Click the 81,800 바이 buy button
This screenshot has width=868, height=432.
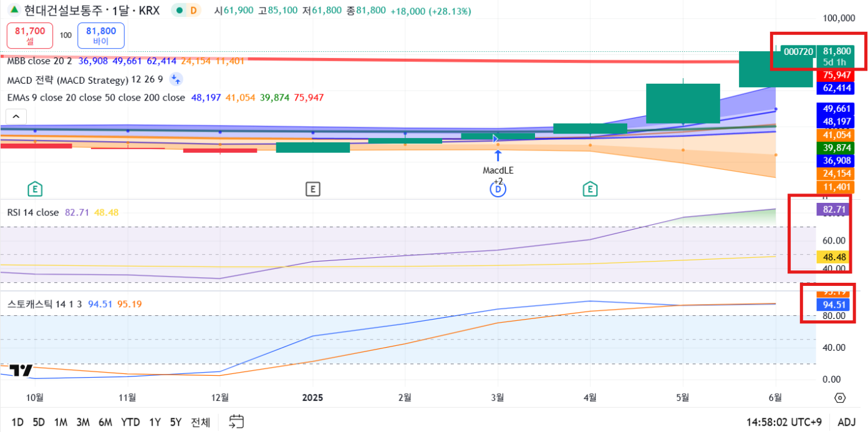pyautogui.click(x=101, y=35)
